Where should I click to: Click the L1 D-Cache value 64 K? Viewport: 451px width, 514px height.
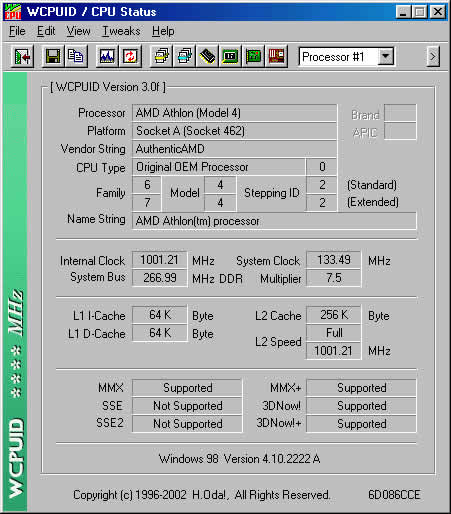click(x=160, y=333)
